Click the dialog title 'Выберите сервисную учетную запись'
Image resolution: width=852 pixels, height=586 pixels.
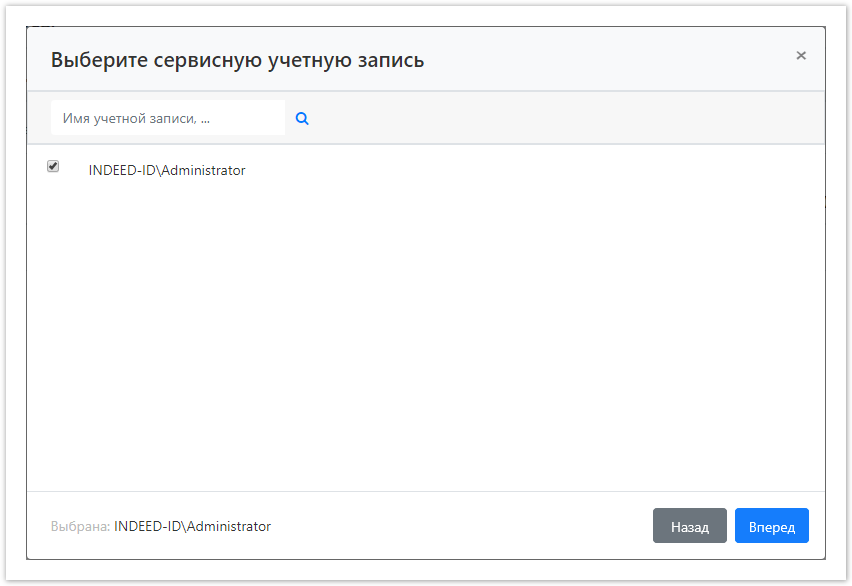point(237,60)
